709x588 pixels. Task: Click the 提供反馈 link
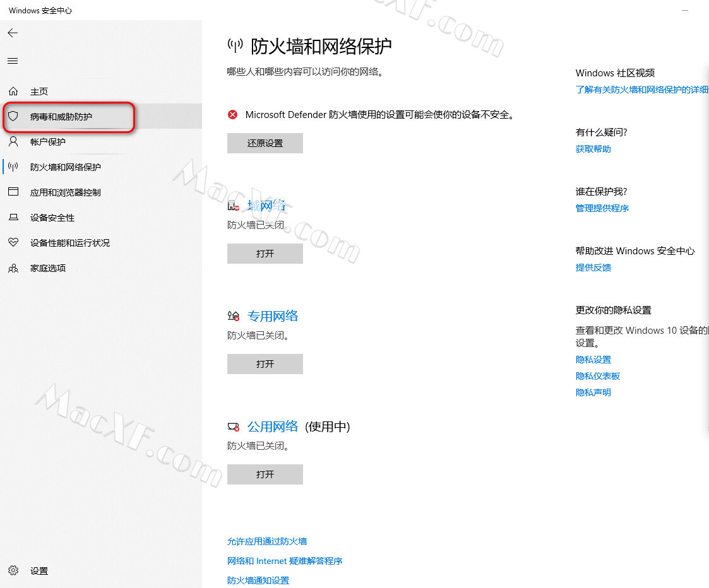pyautogui.click(x=593, y=267)
